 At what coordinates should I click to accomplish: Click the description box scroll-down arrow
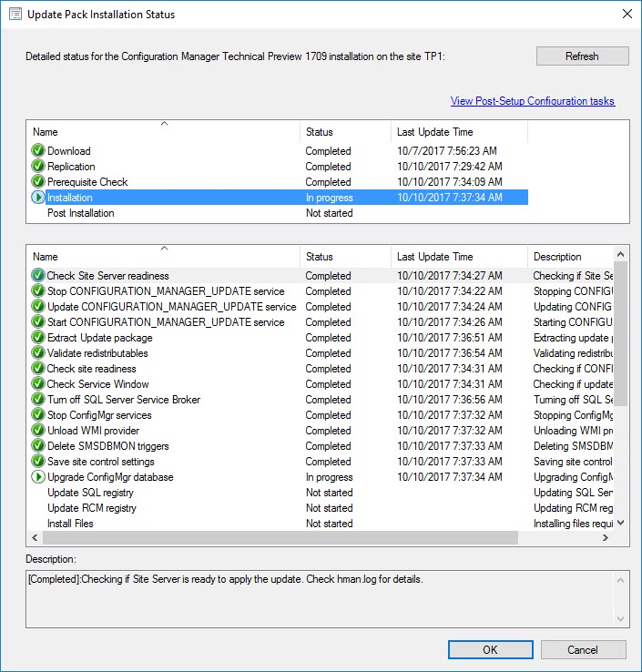point(620,618)
